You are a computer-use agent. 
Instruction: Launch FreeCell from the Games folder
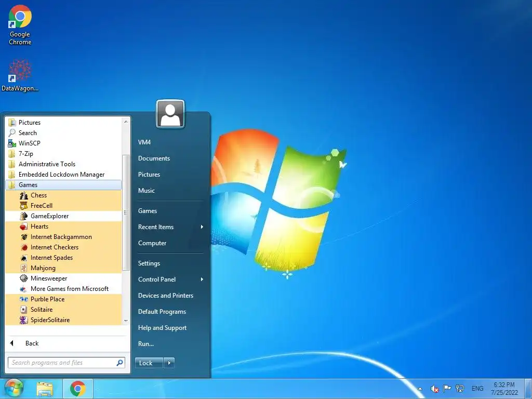(63, 206)
